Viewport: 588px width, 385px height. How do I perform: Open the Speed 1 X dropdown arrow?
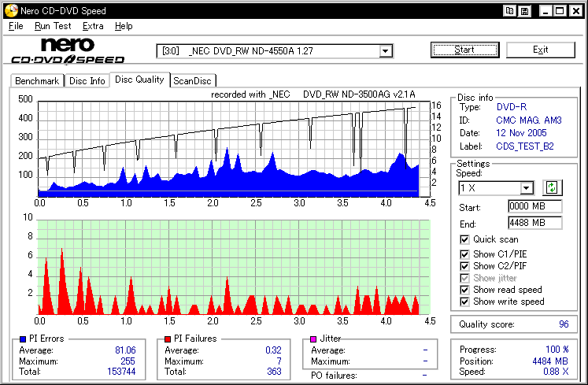526,188
